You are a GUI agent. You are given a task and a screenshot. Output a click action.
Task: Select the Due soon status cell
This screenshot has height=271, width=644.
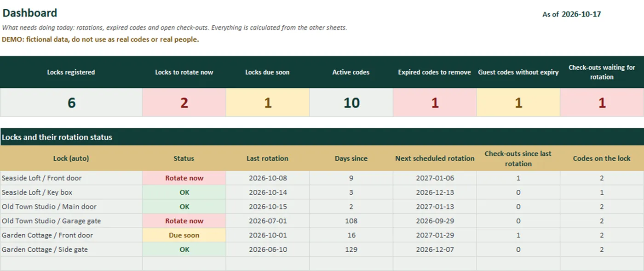click(x=184, y=235)
